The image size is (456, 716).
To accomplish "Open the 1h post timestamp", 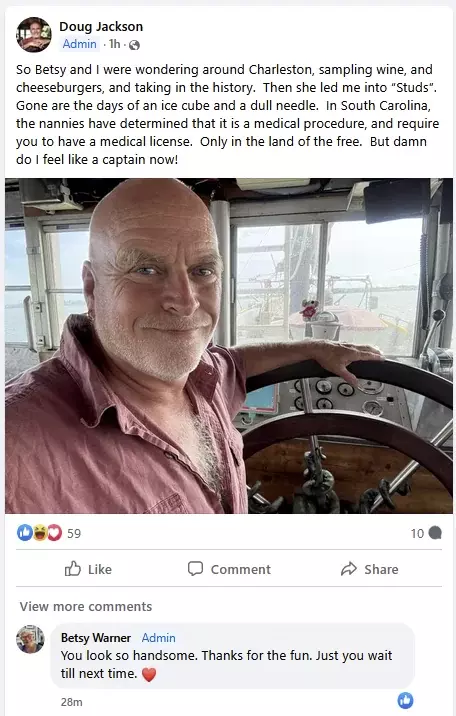I will point(115,44).
